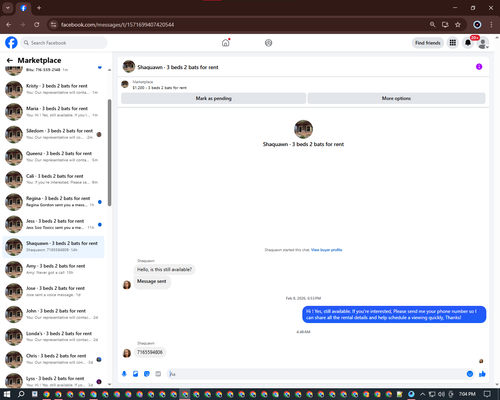Go back in browser history
The width and height of the screenshot is (500, 400).
click(x=9, y=25)
